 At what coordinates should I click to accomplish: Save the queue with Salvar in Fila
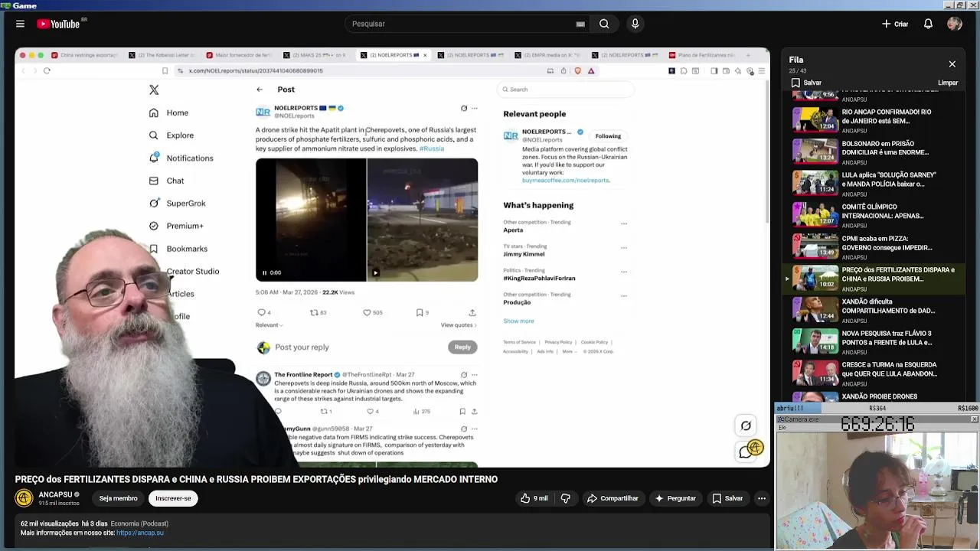pyautogui.click(x=806, y=83)
